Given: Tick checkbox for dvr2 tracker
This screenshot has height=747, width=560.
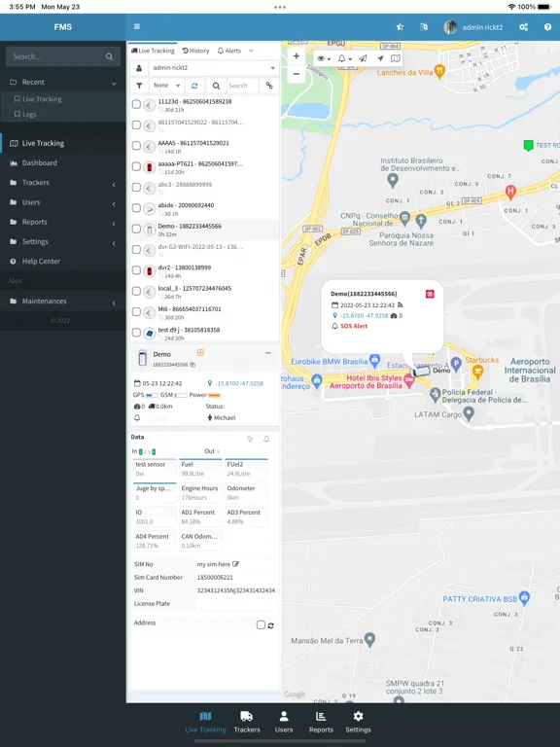Looking at the screenshot, I should 136,270.
